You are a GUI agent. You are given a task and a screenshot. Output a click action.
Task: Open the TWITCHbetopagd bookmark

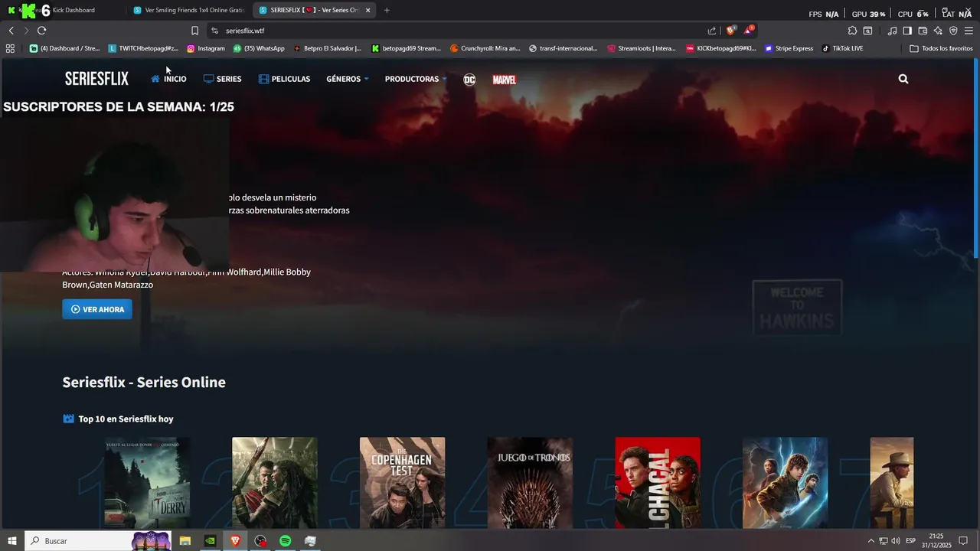143,48
